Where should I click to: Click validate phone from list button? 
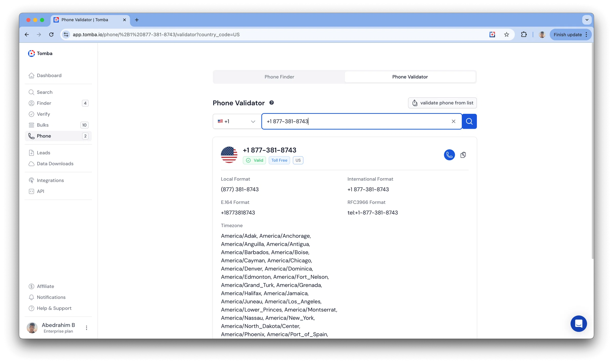[x=442, y=103]
